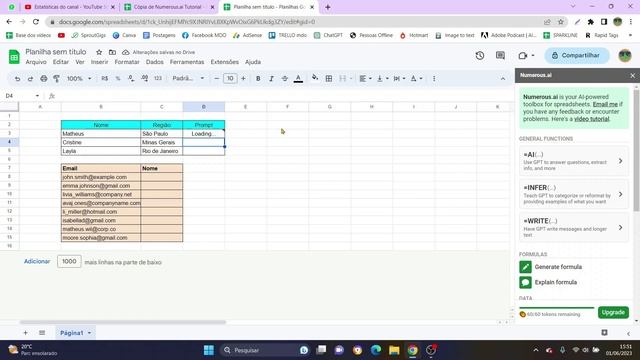Select the Paint format tool

click(57, 78)
